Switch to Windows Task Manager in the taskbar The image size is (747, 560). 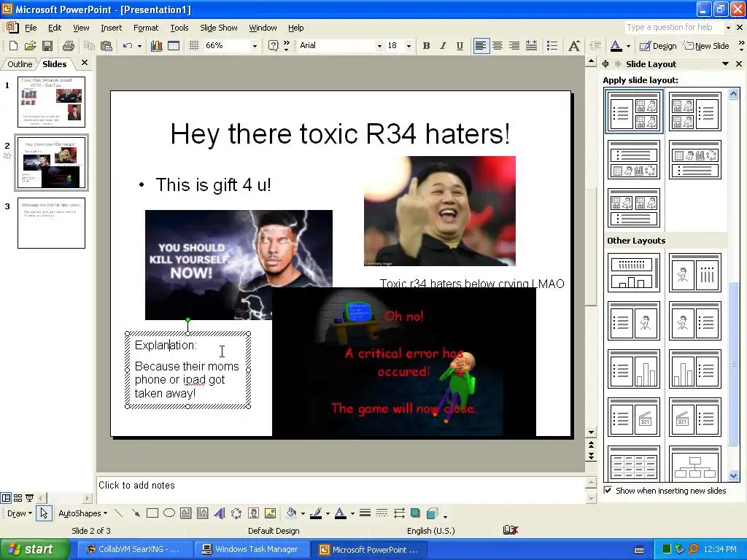(x=251, y=549)
